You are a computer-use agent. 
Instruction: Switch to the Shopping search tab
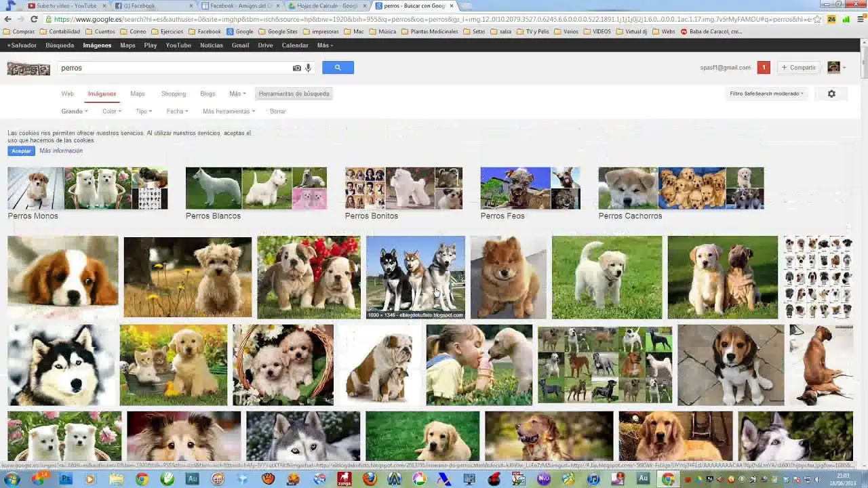[x=174, y=94]
